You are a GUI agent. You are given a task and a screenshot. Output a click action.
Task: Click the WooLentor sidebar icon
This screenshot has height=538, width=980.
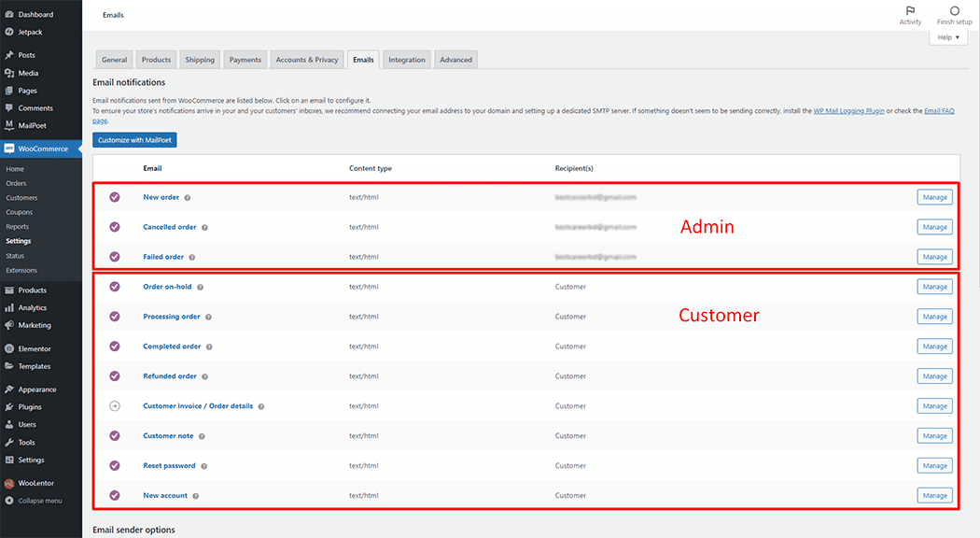coord(9,484)
